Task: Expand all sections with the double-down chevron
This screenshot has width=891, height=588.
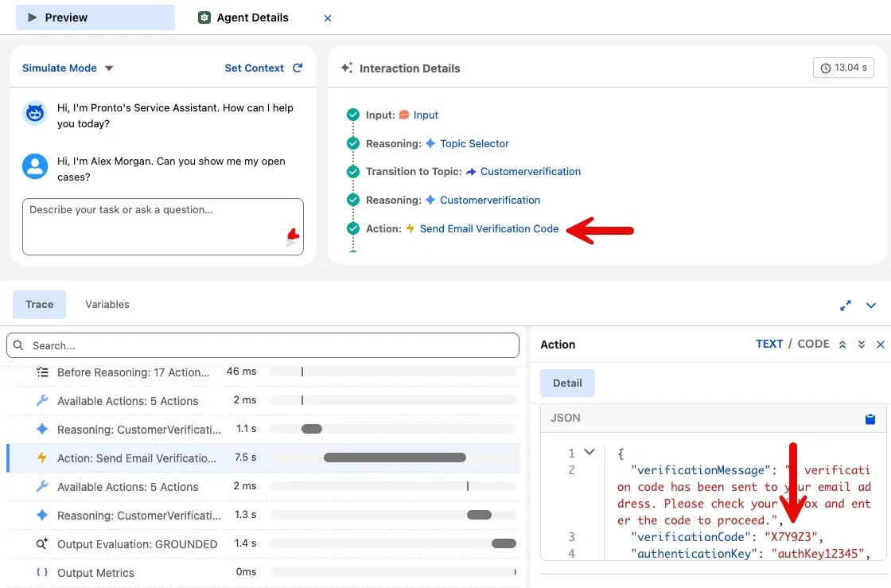Action: click(862, 345)
